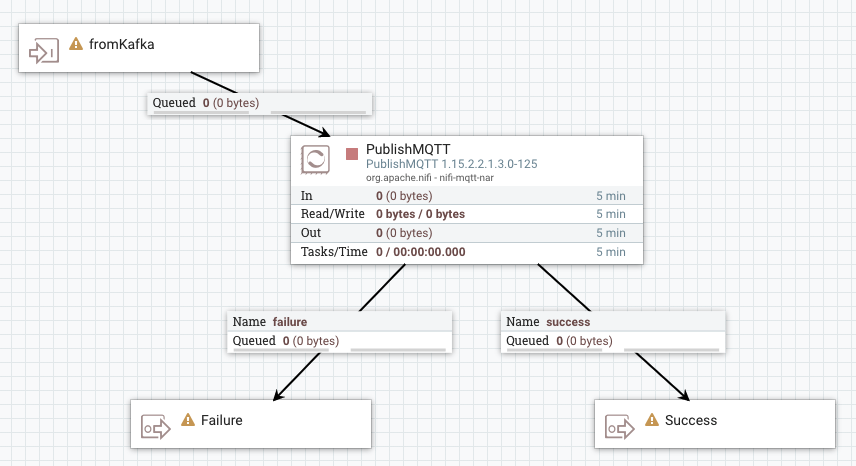Viewport: 856px width, 466px height.
Task: Click the fromKafka warning triangle icon
Action: pyautogui.click(x=76, y=45)
